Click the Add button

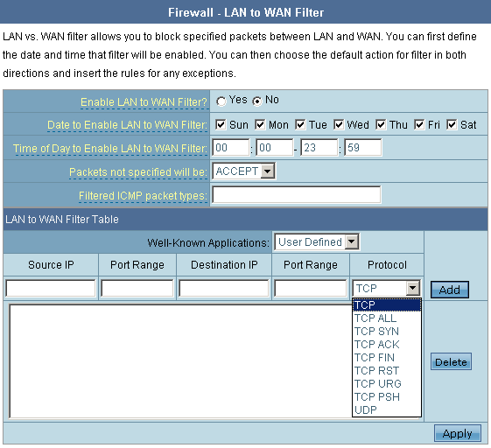click(449, 290)
